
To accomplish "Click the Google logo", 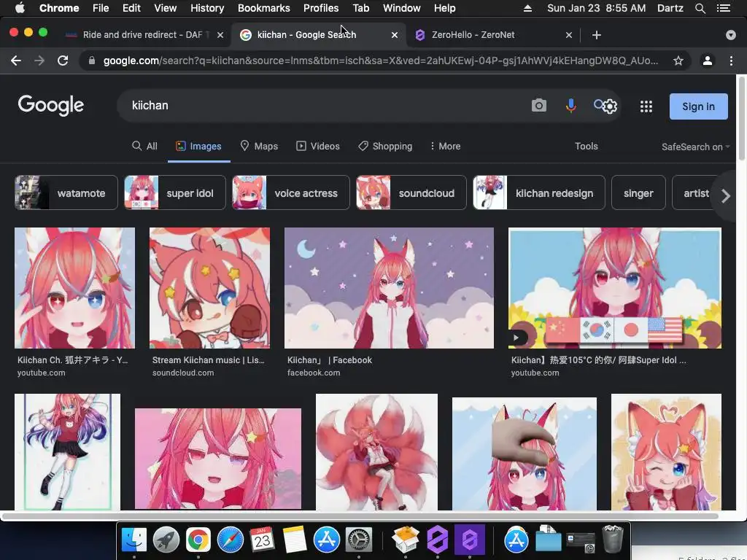I will tap(51, 105).
